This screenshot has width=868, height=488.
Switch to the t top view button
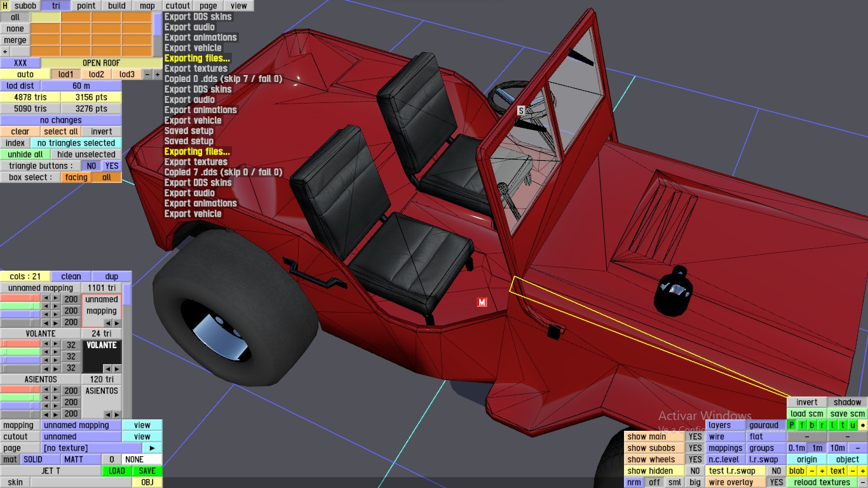click(x=843, y=425)
